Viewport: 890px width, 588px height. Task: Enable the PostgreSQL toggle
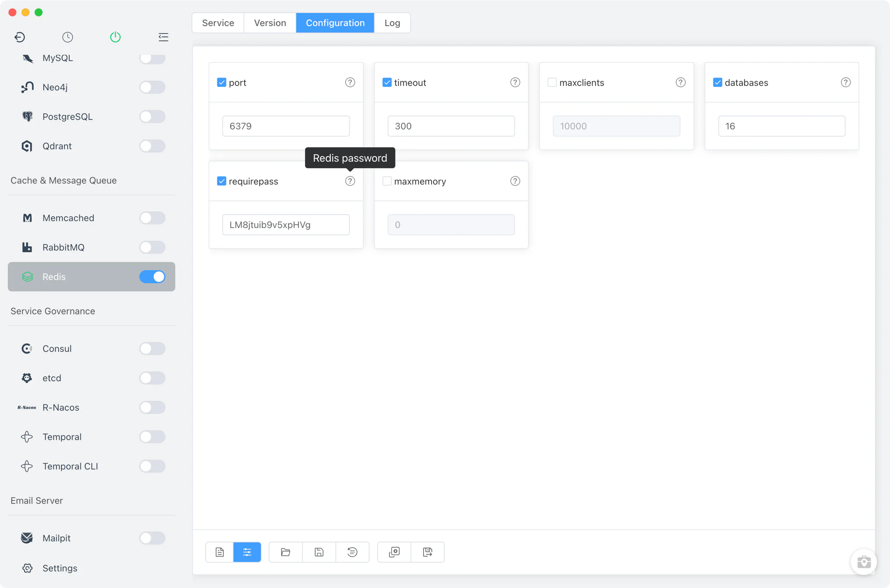(153, 116)
